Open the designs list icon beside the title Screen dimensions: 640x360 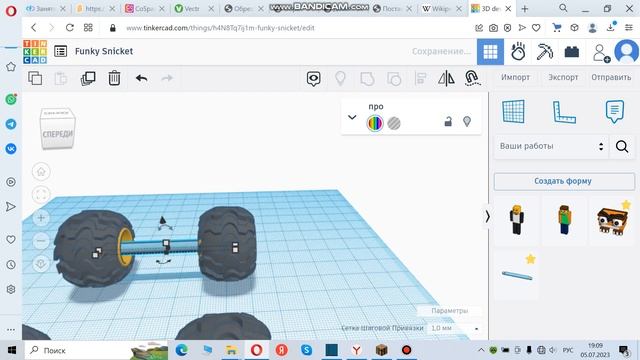[60, 51]
